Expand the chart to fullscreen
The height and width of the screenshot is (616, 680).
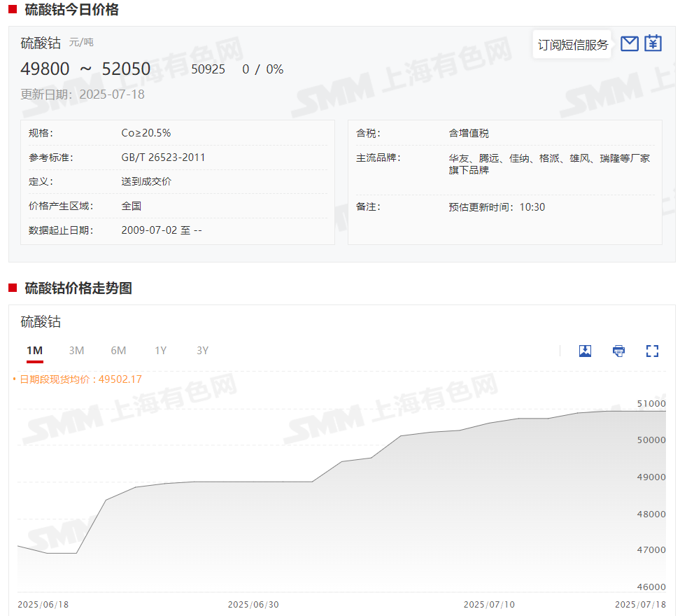(x=652, y=351)
